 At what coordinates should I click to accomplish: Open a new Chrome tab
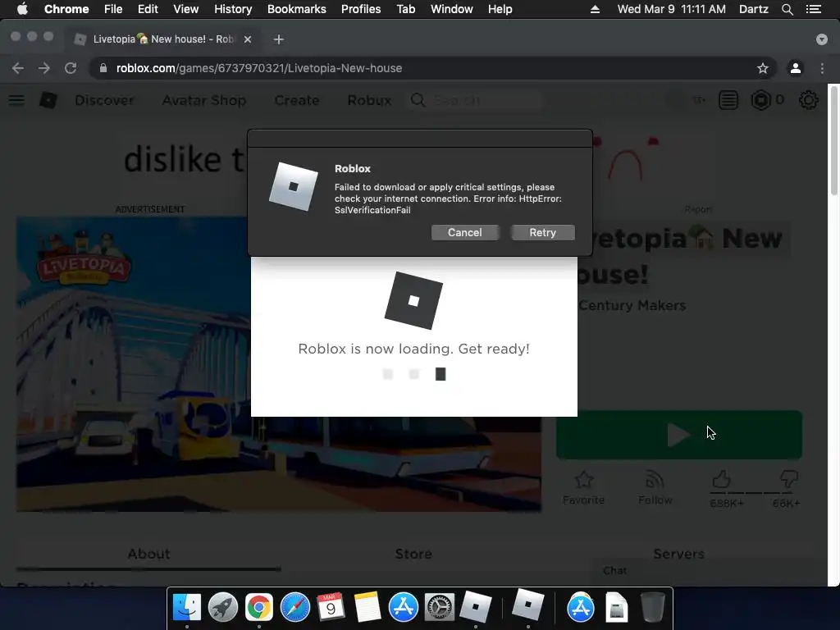click(279, 39)
